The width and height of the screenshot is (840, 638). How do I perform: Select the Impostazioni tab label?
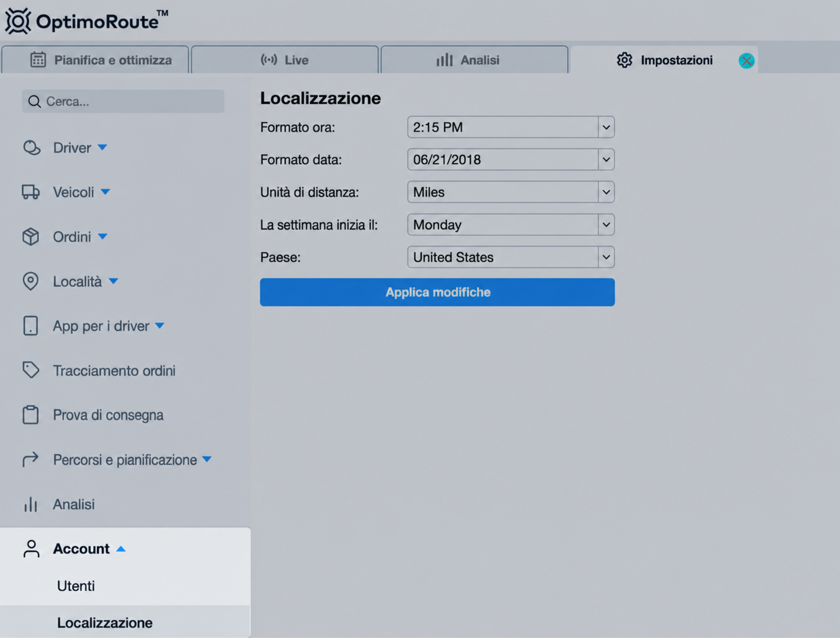click(676, 60)
